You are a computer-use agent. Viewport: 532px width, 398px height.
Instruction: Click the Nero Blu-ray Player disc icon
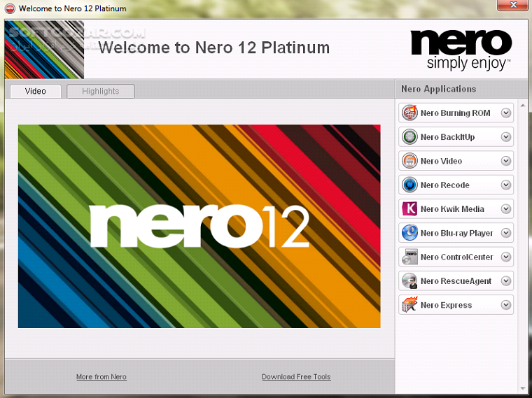(409, 233)
